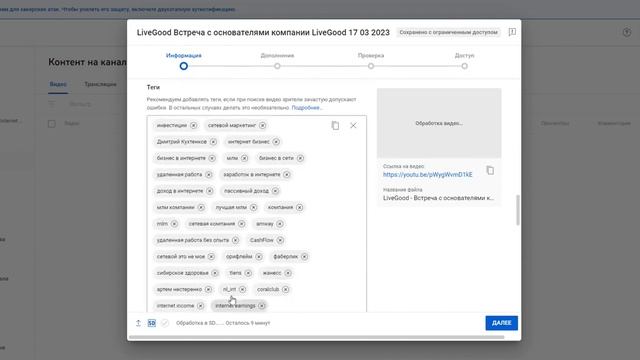The width and height of the screenshot is (640, 360).
Task: Remove the 'орифлейм' tag
Action: tap(259, 256)
